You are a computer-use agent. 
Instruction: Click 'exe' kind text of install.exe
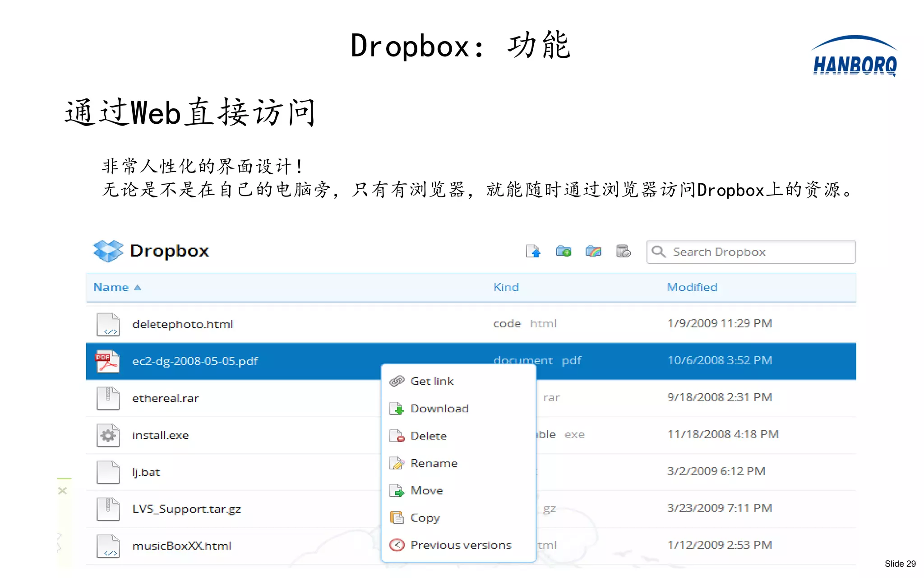click(574, 434)
